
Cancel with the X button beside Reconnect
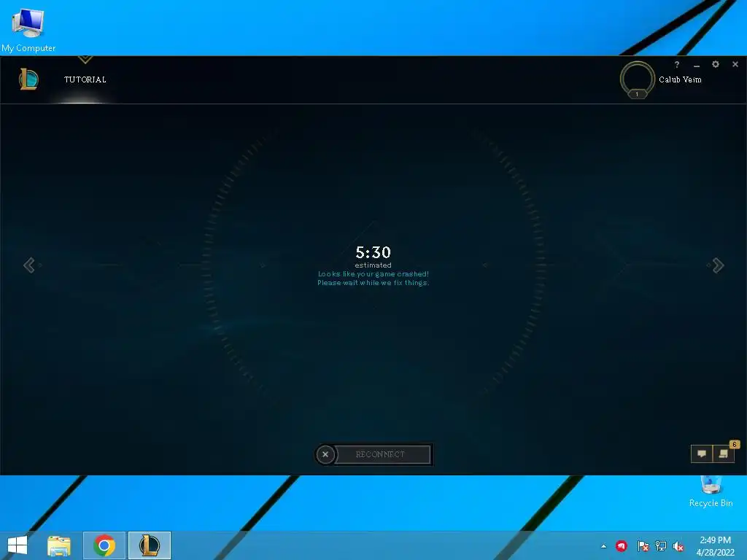point(325,454)
